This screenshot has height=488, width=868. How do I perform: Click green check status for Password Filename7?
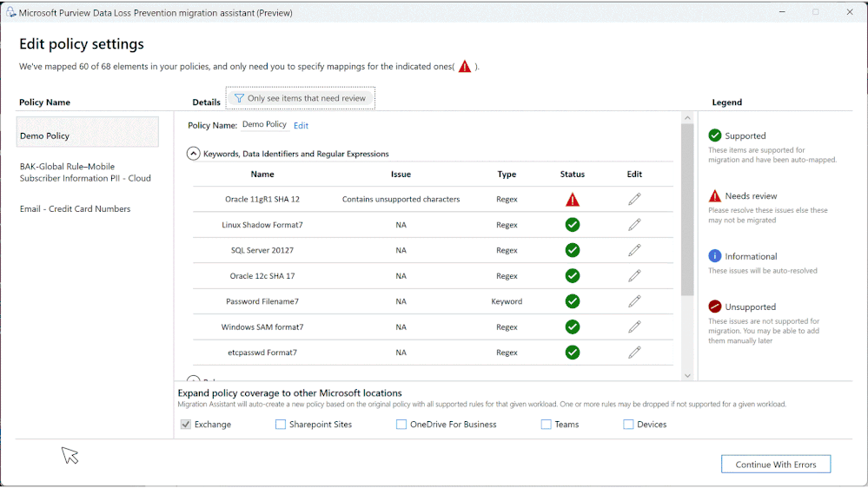(573, 301)
